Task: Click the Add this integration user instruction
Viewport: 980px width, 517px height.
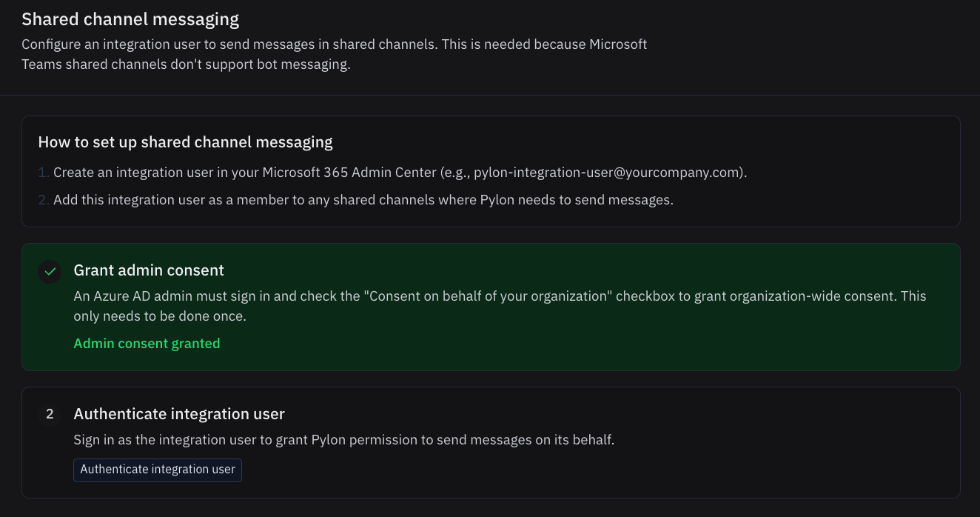Action: [363, 200]
